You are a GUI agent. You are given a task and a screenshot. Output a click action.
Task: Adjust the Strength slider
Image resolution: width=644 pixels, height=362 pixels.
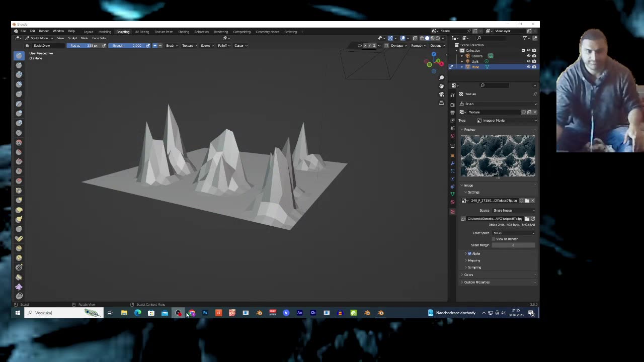pyautogui.click(x=126, y=46)
